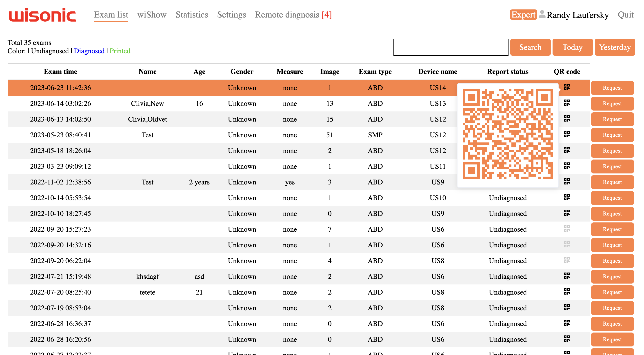Click Yesterday filter button
644x355 pixels.
click(x=614, y=47)
